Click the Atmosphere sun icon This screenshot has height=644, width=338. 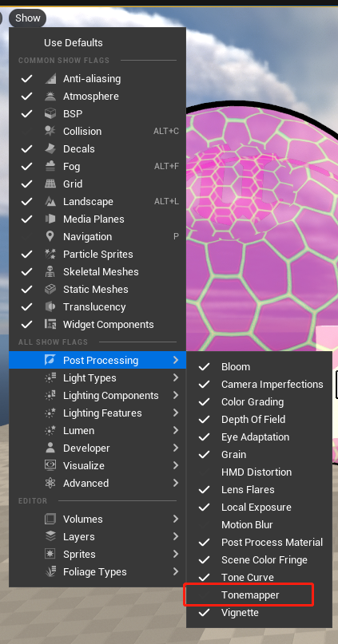coord(50,97)
